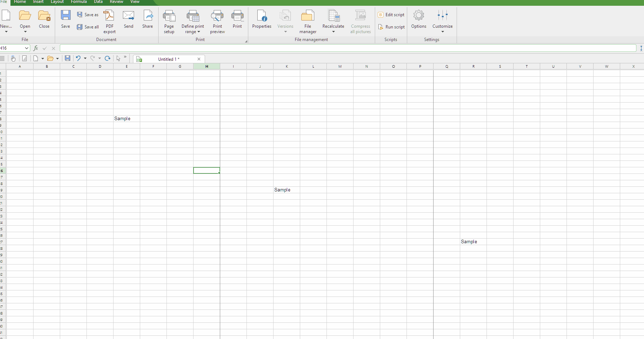
Task: Toggle touch mode hand icon
Action: click(x=13, y=58)
